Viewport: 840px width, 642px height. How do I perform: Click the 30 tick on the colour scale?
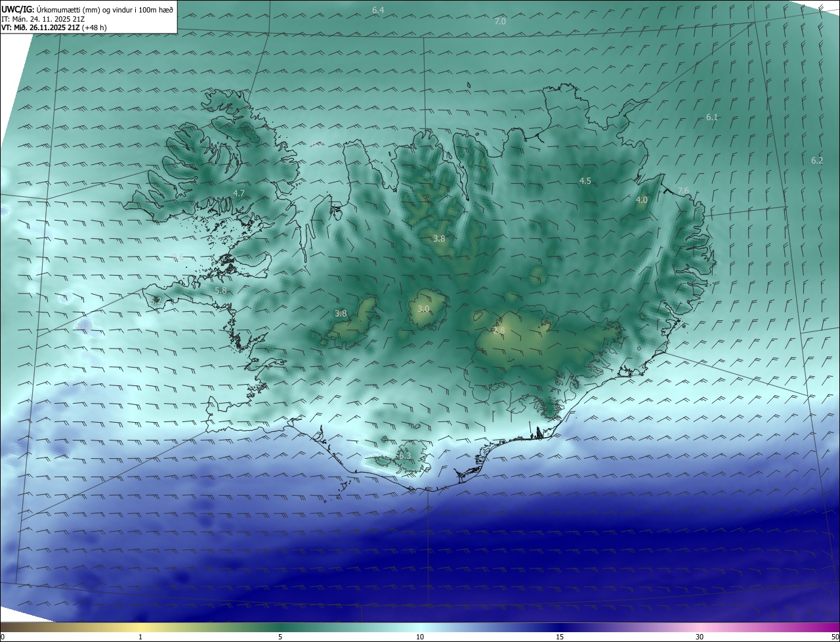pos(700,637)
